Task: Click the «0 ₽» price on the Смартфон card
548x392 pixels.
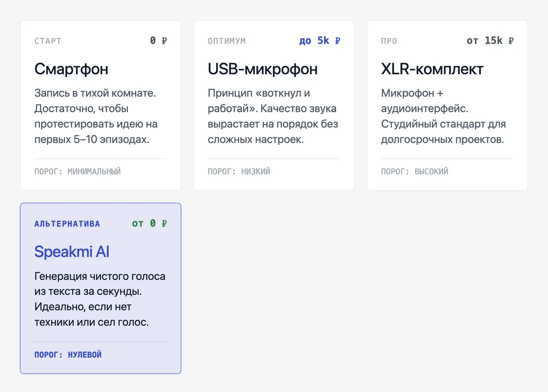Action: (x=159, y=41)
